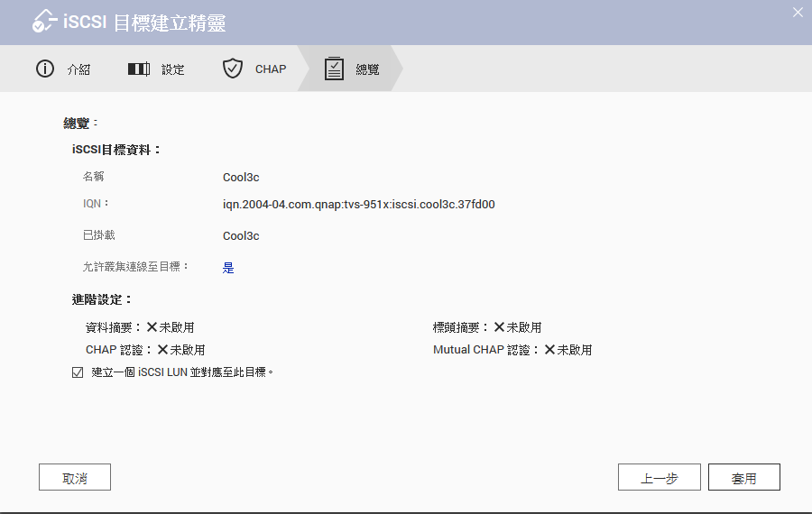
Task: Click the IQN value text
Action: (358, 205)
